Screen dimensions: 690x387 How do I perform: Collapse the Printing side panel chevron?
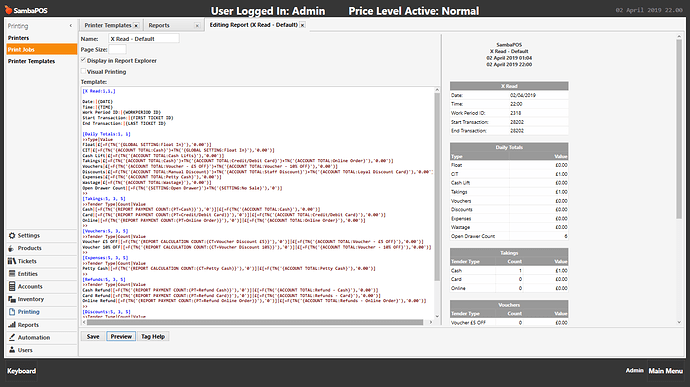(71, 26)
